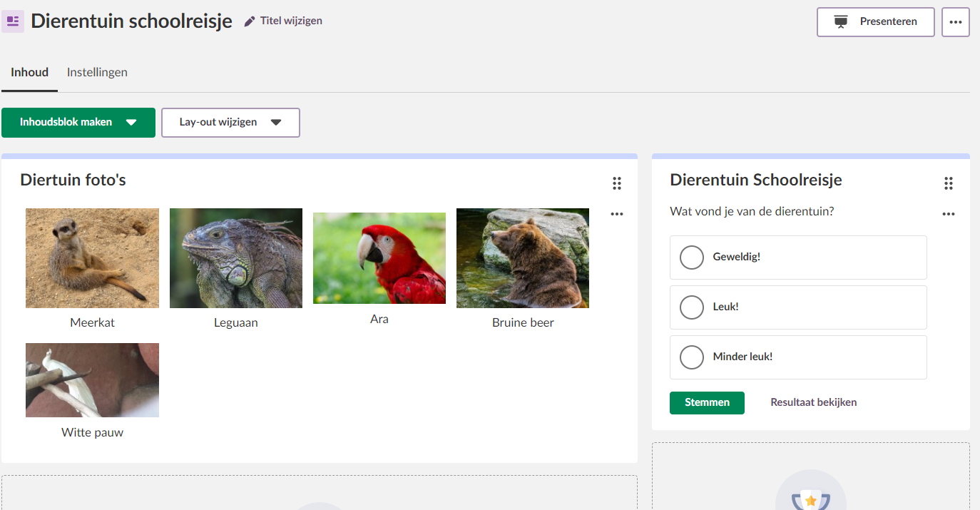Click the Meerkat caption text
Screen dimensions: 980x510
pyautogui.click(x=92, y=322)
